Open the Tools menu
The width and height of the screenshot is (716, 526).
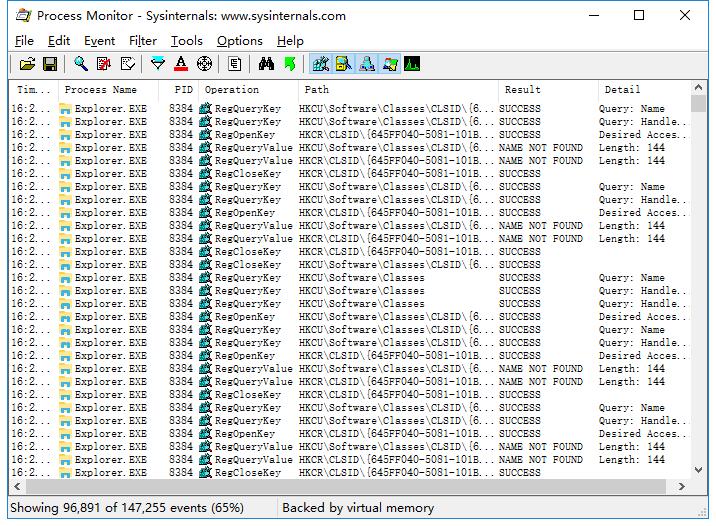[x=186, y=41]
